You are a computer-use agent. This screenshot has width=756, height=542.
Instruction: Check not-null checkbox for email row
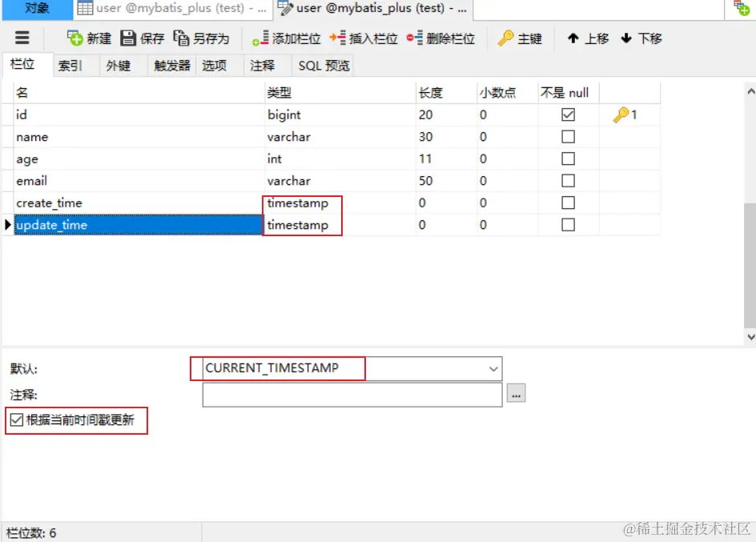click(x=568, y=181)
